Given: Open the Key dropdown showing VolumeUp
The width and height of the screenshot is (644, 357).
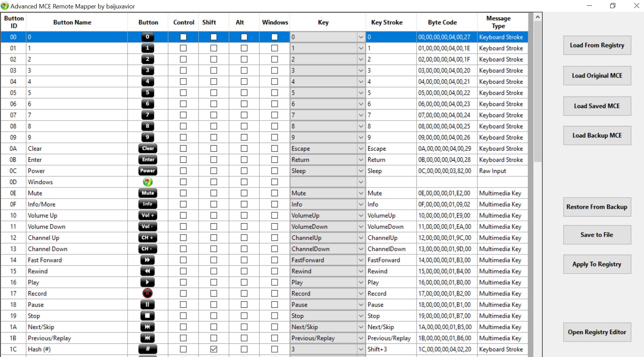Looking at the screenshot, I should [361, 215].
